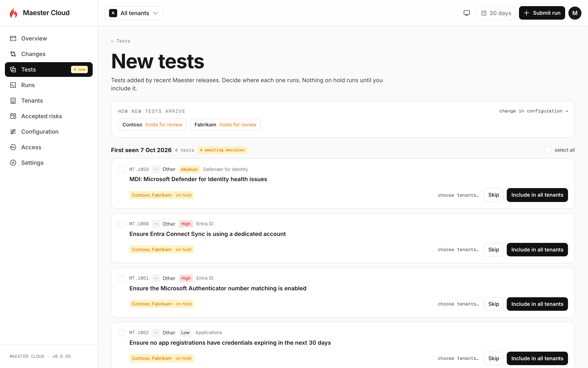
Task: Click the Configuration sliders icon
Action: click(x=13, y=132)
